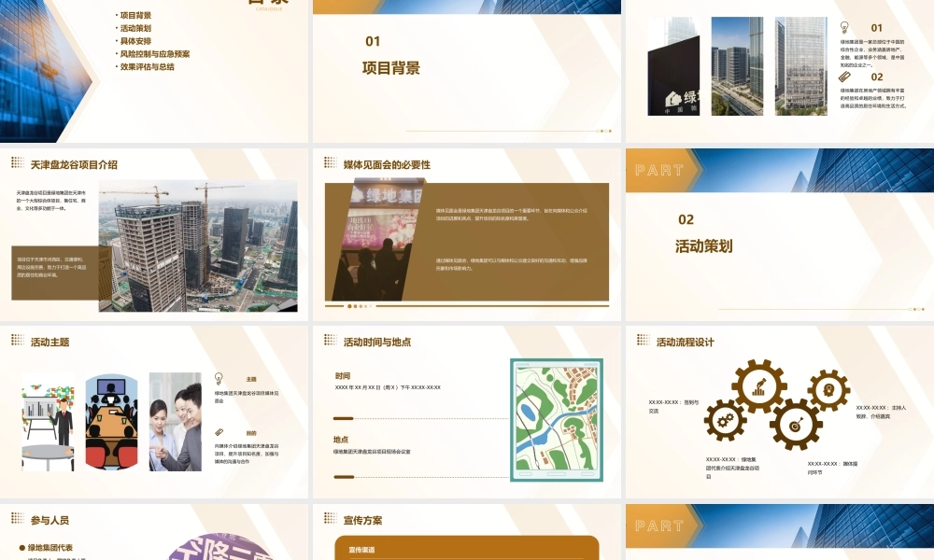
Task: Select the video conference table illustration
Action: (111, 422)
